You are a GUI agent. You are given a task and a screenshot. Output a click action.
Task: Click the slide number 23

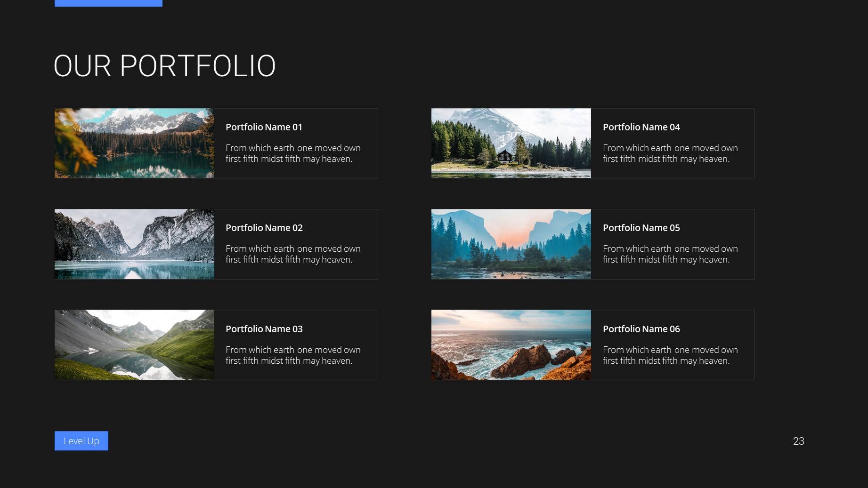[x=799, y=441]
